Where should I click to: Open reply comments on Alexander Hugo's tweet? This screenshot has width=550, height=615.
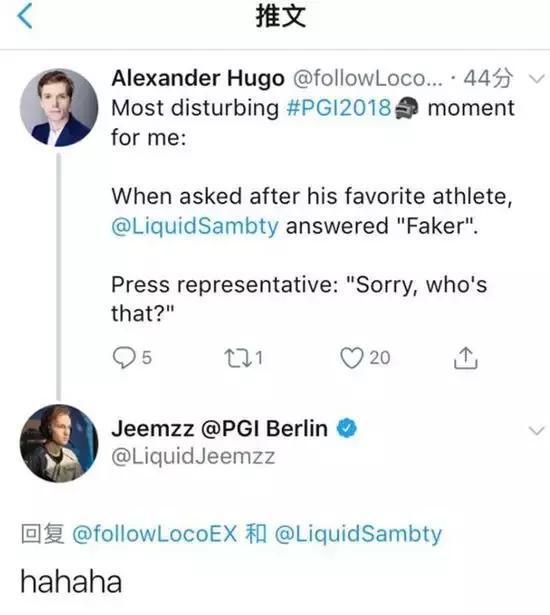point(131,358)
